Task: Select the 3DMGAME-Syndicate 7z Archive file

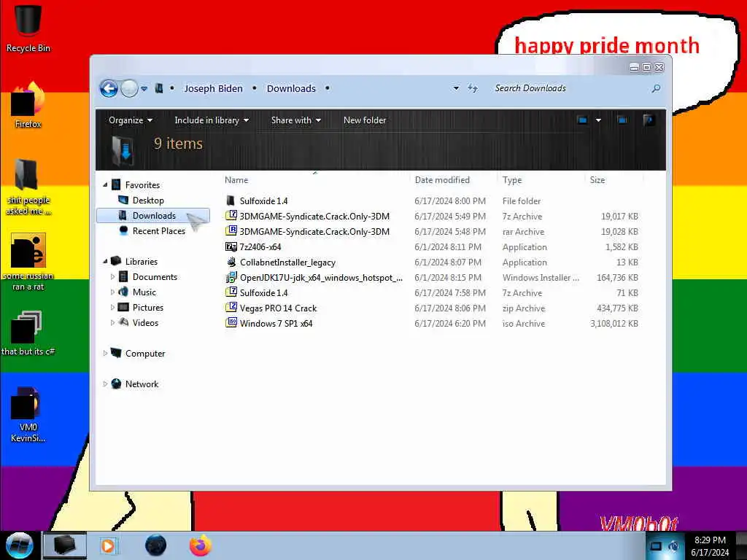Action: pos(314,216)
